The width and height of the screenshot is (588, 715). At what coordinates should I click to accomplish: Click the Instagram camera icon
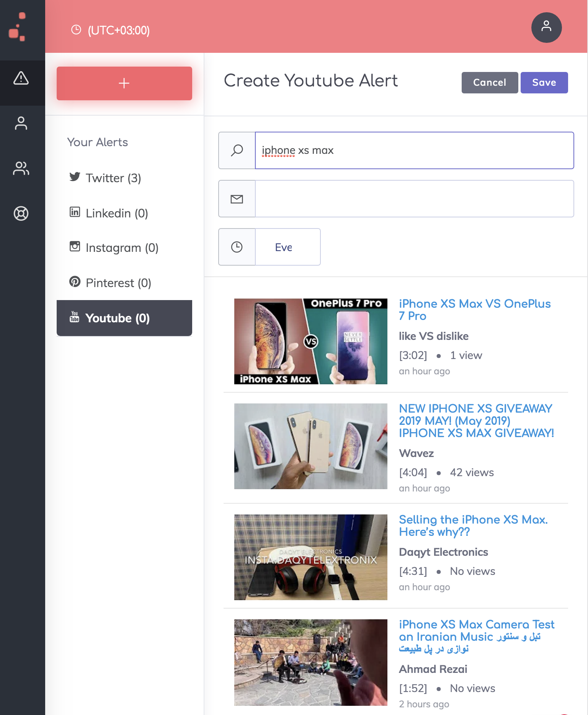(75, 246)
